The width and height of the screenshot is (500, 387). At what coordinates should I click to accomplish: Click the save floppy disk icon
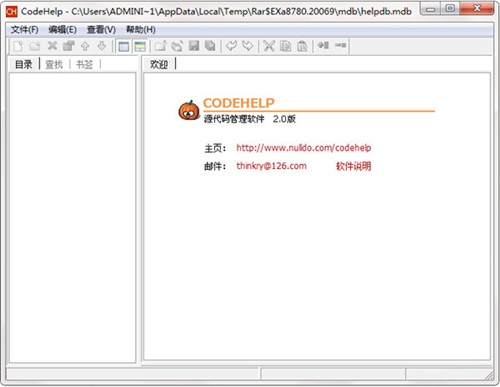click(x=194, y=46)
